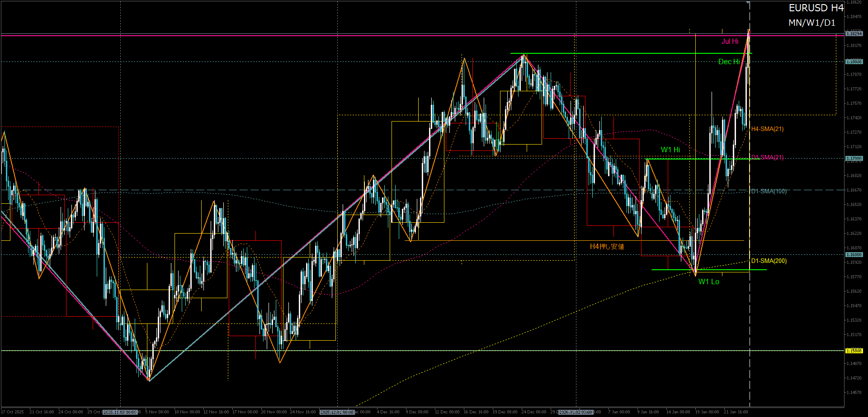Click the 'W1 Hi' green label
868x417 pixels.
pyautogui.click(x=670, y=150)
